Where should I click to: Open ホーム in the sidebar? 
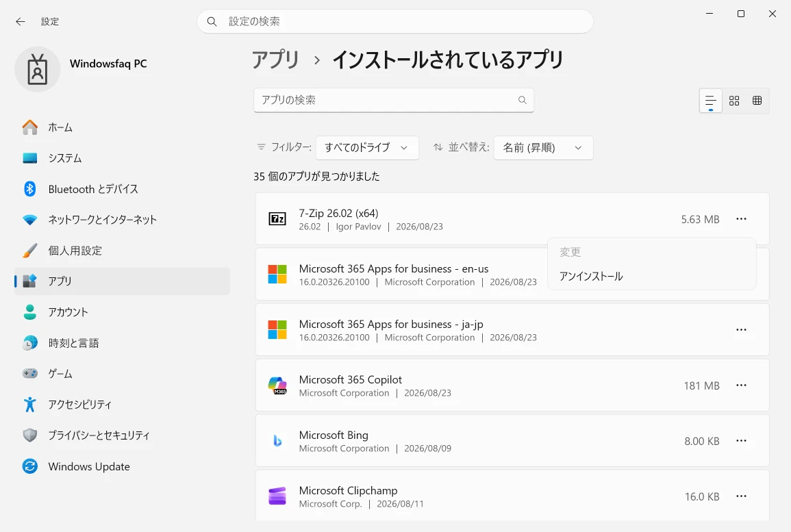[122, 127]
